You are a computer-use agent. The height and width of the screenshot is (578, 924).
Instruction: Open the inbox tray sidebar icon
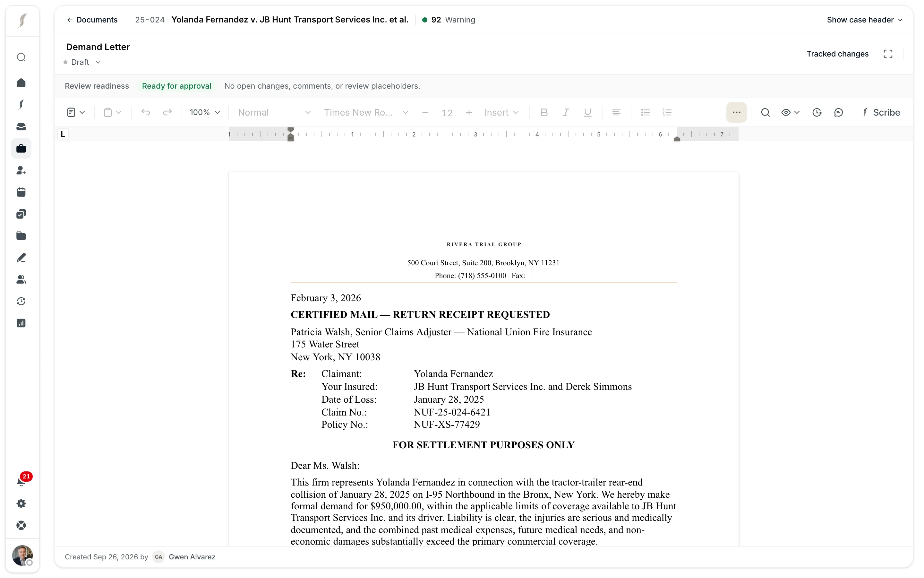click(21, 127)
